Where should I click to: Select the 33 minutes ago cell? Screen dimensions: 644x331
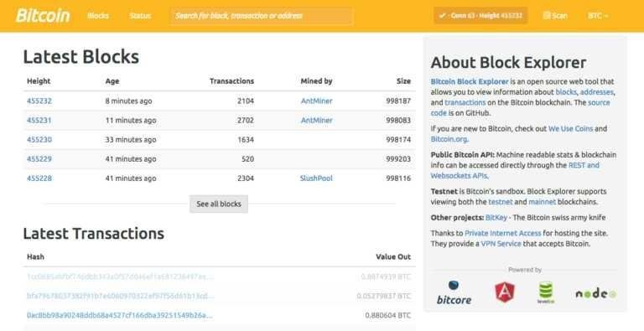(x=131, y=140)
